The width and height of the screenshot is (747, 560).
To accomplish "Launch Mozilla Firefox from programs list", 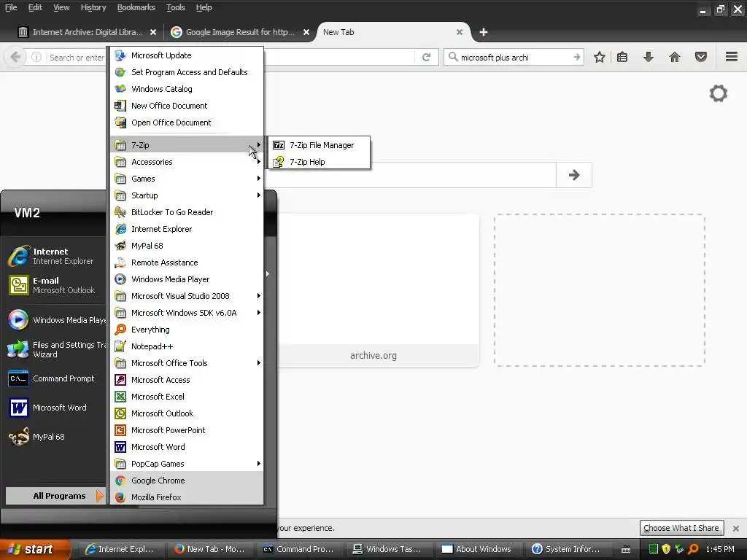I will click(187, 497).
